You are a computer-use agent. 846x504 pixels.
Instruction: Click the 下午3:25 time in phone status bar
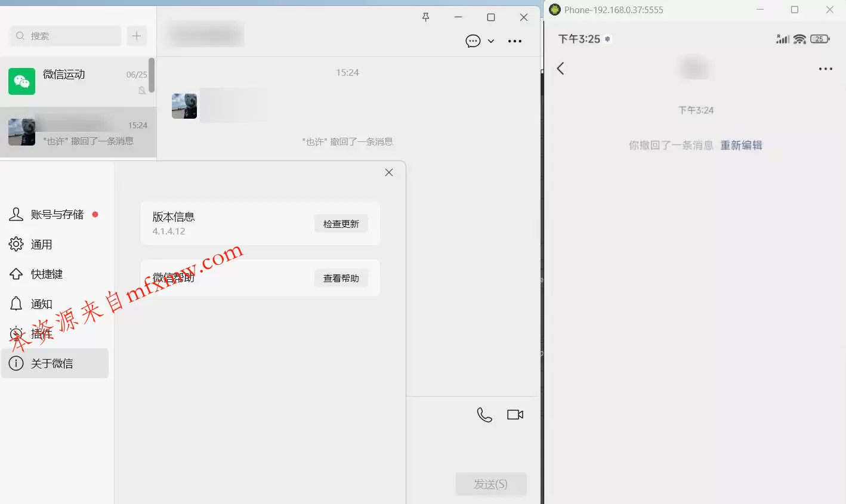coord(579,39)
